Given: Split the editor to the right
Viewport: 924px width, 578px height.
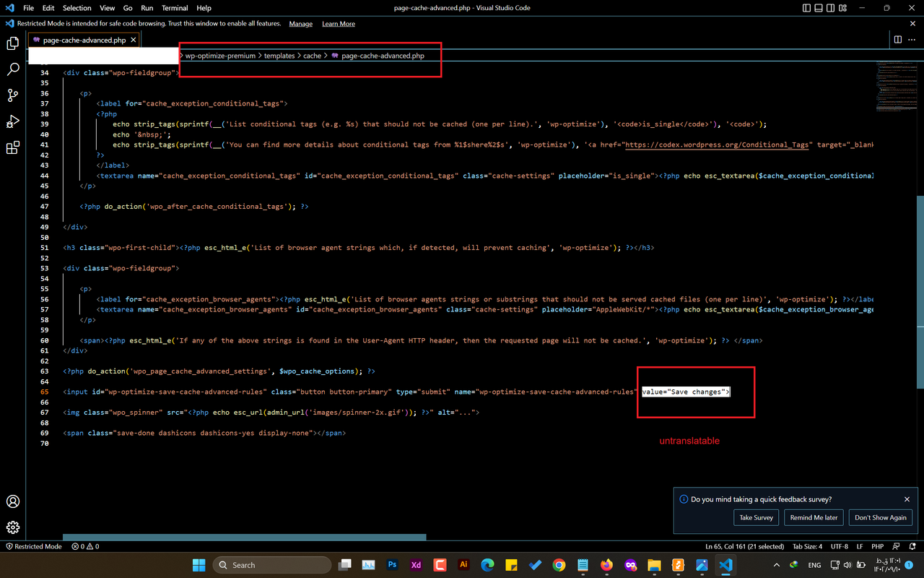Looking at the screenshot, I should click(x=898, y=40).
